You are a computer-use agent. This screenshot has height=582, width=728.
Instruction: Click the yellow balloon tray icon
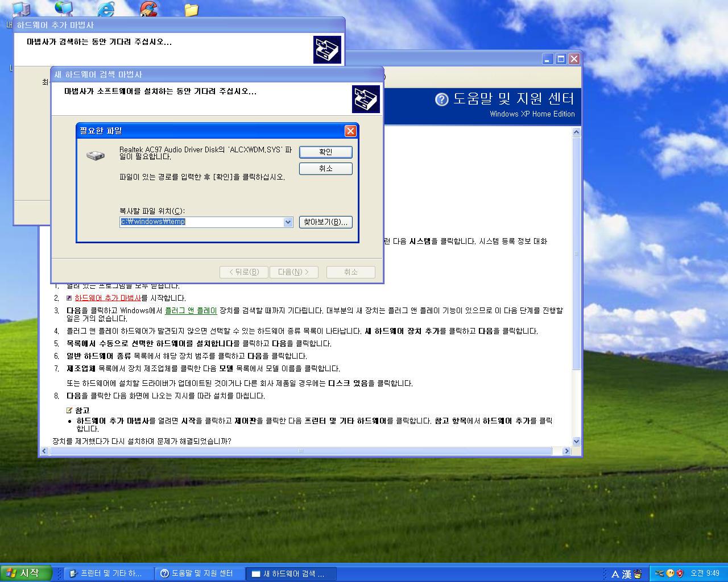[x=670, y=573]
